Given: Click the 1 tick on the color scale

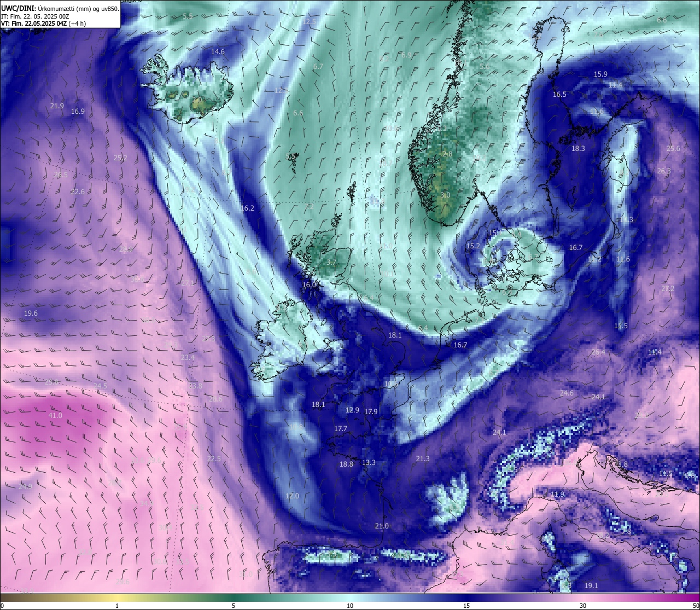Looking at the screenshot, I should pyautogui.click(x=117, y=606).
